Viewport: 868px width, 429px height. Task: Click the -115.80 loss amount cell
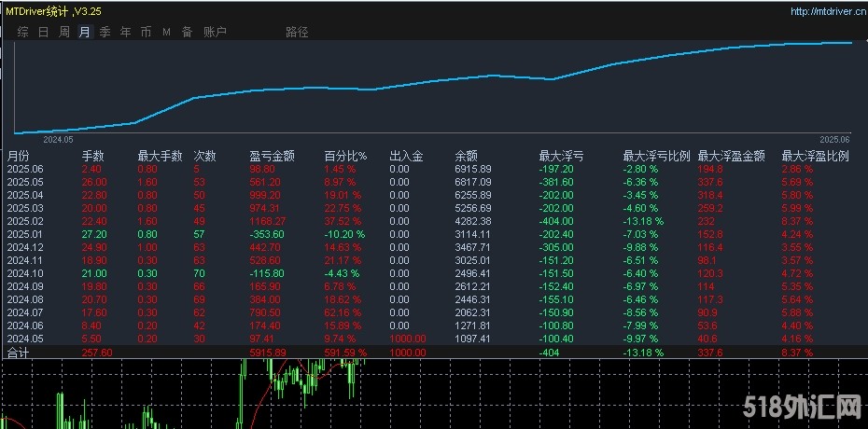(267, 273)
